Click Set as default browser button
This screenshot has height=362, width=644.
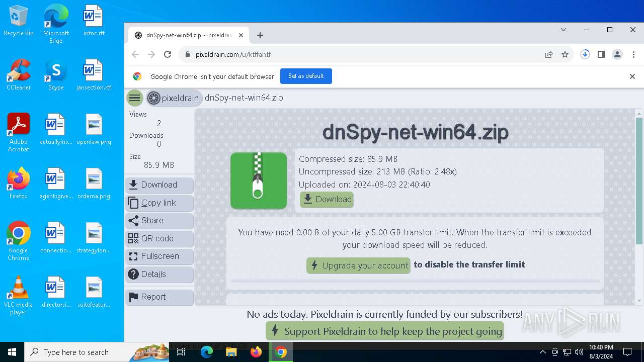tap(306, 76)
